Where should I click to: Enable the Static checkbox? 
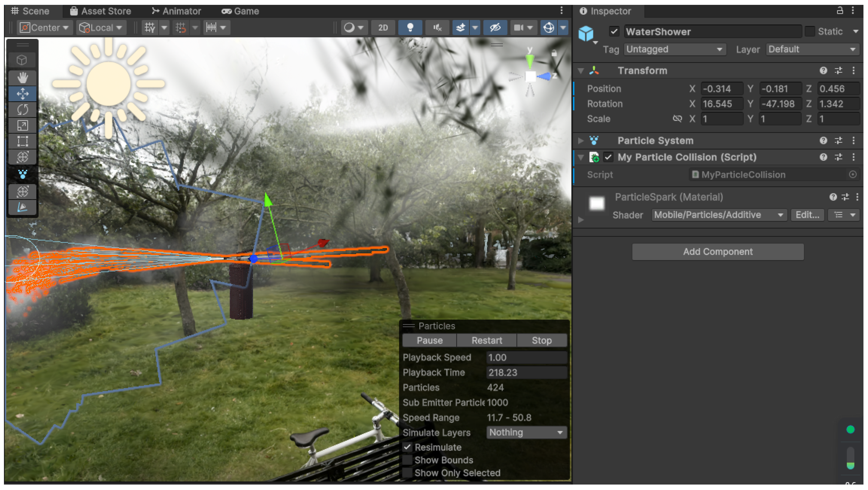[810, 31]
